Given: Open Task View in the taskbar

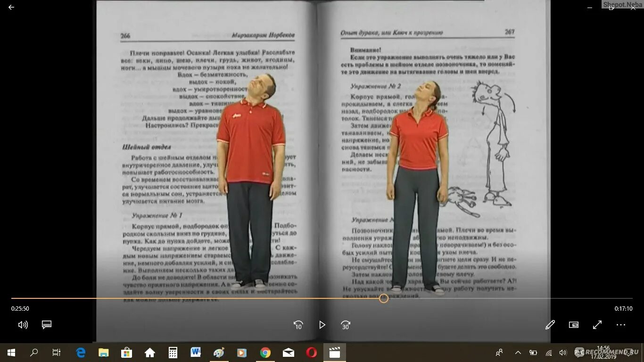Looking at the screenshot, I should click(x=57, y=353).
